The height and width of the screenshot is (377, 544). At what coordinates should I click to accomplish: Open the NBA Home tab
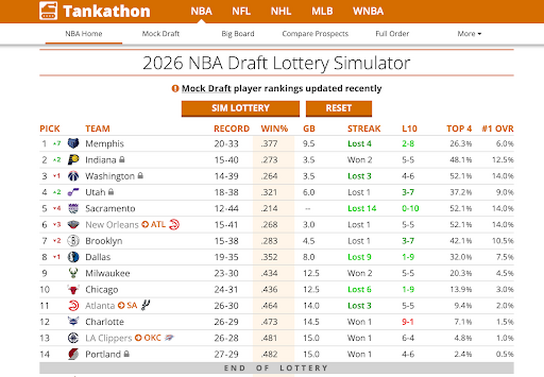point(84,34)
